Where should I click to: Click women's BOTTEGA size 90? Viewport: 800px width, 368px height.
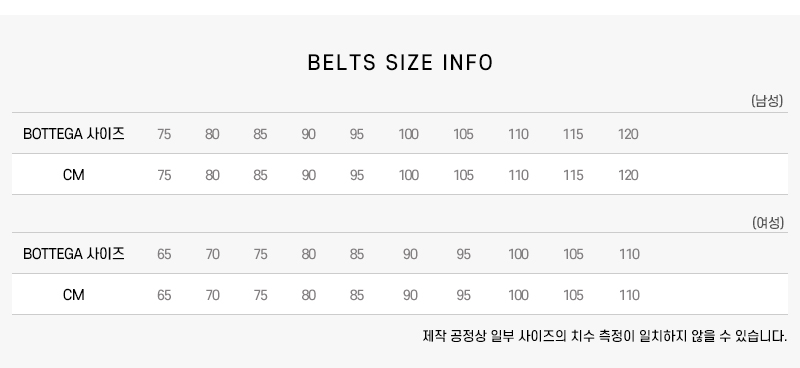point(410,254)
